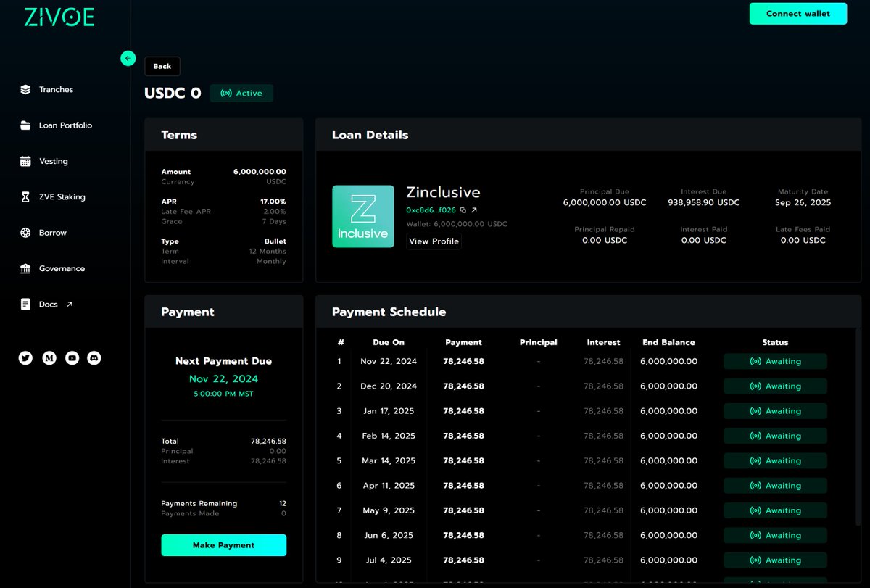Open the Discord social link

94,357
